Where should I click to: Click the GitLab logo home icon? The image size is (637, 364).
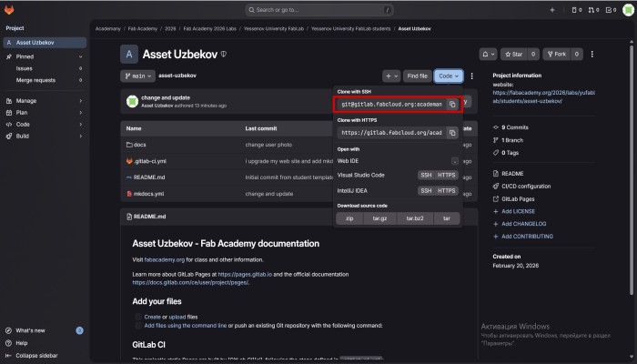(x=10, y=10)
